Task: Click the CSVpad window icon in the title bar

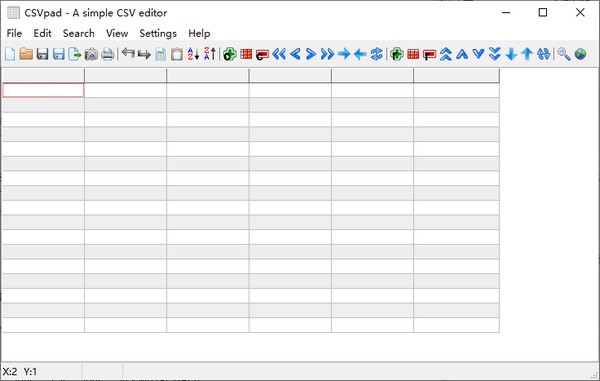Action: [13, 13]
